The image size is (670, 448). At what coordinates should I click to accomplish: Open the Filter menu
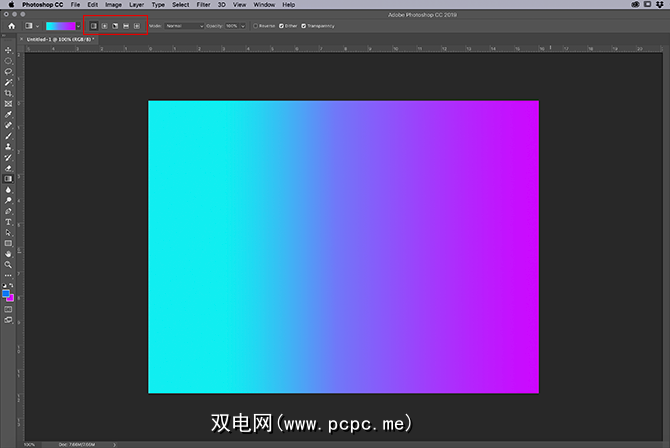tap(203, 5)
